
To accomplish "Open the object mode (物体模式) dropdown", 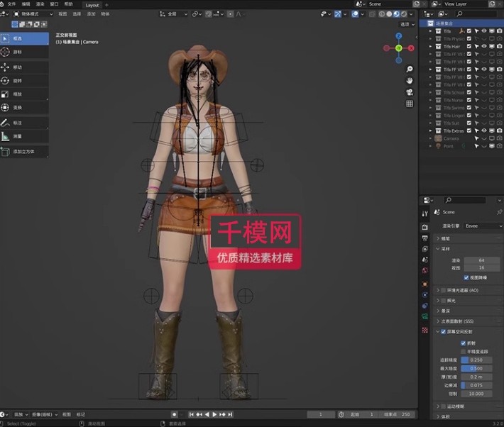I will click(33, 13).
